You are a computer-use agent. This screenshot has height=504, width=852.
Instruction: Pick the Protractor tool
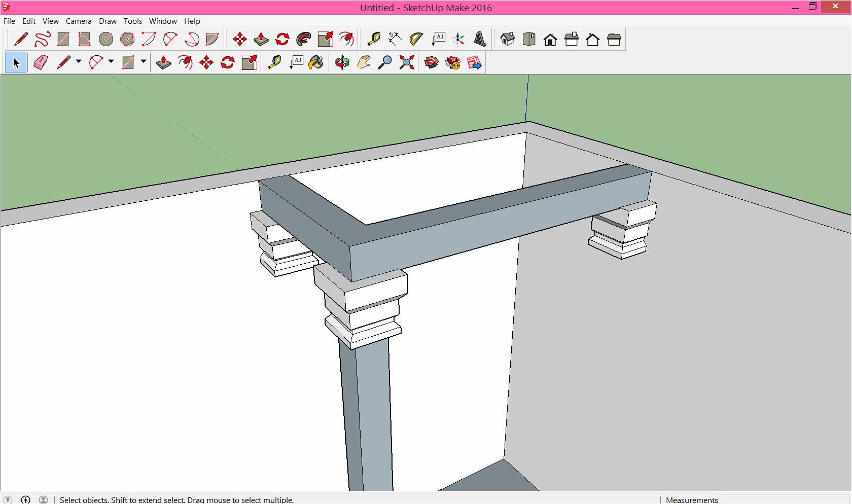[x=416, y=40]
